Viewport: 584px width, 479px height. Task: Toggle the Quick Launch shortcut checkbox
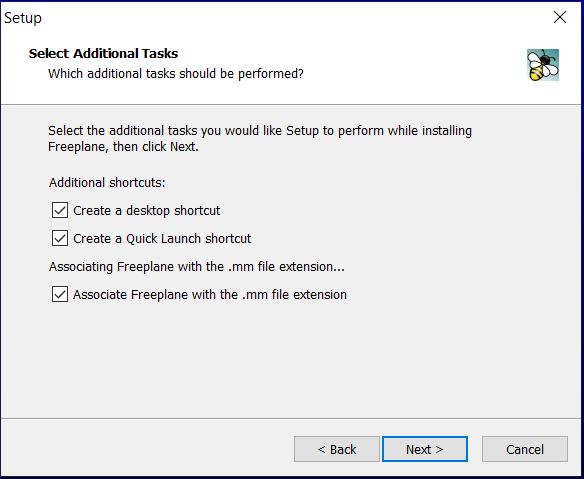point(60,238)
